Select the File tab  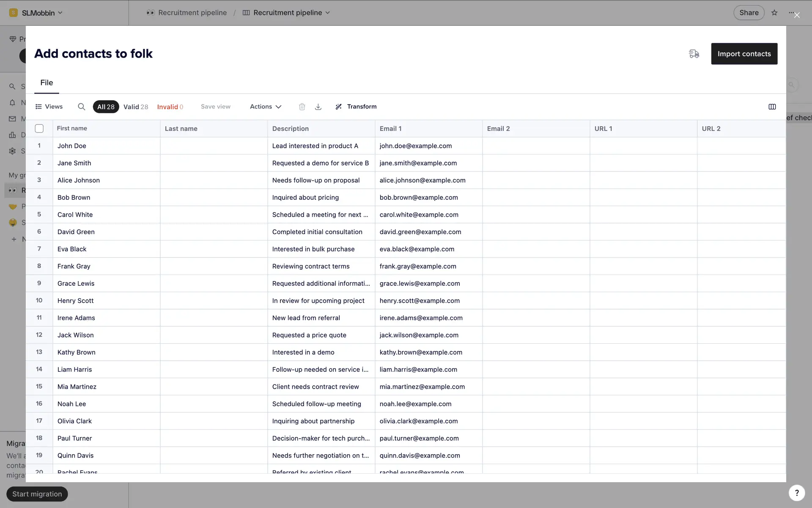[x=47, y=83]
